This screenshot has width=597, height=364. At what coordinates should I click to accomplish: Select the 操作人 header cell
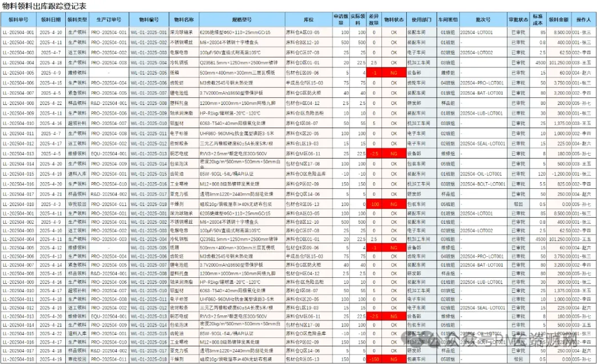click(584, 19)
